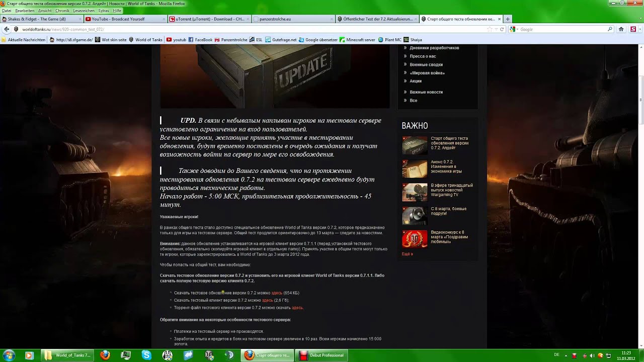Open the search engine dropdown

click(x=513, y=29)
